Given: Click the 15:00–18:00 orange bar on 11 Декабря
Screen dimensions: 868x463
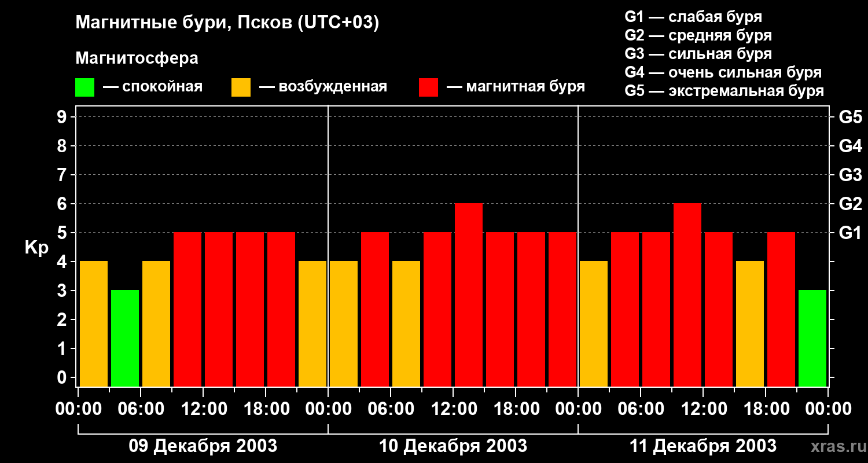Looking at the screenshot, I should (750, 324).
